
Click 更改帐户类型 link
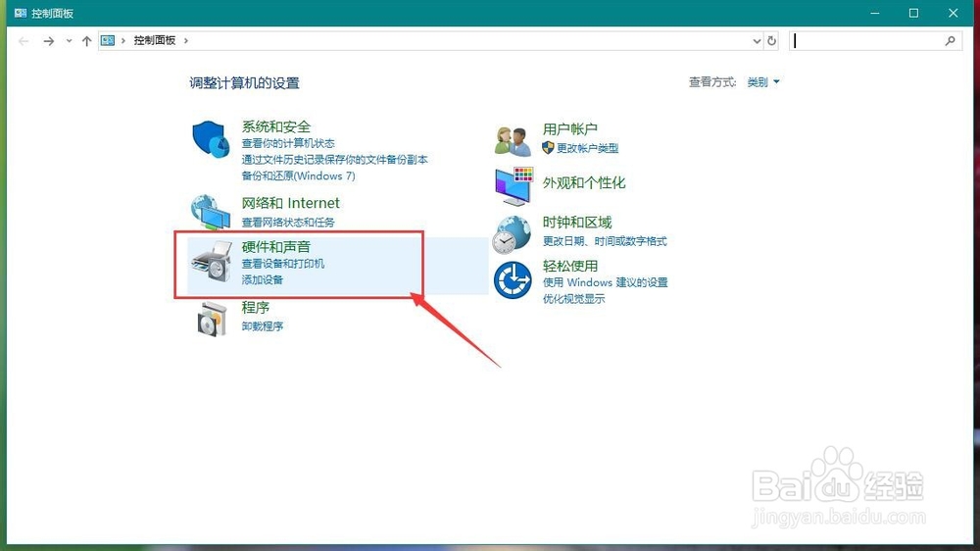587,148
